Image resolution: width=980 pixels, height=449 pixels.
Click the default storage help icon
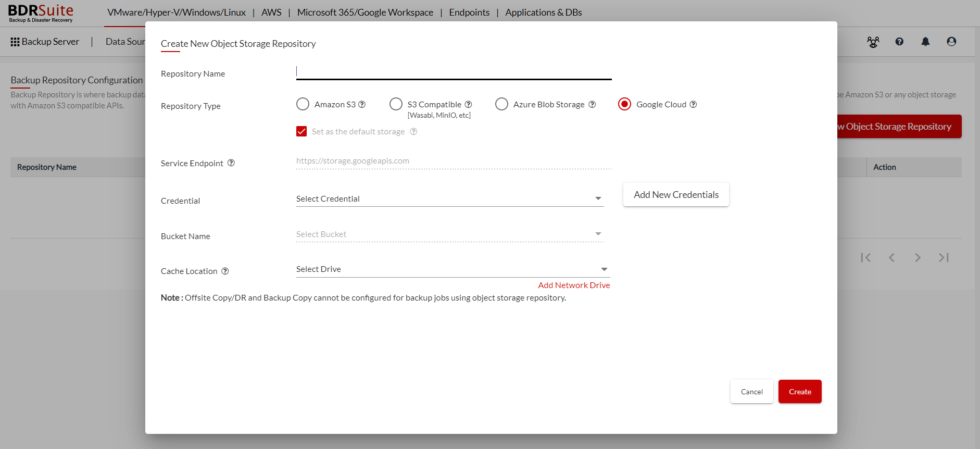[x=413, y=131]
